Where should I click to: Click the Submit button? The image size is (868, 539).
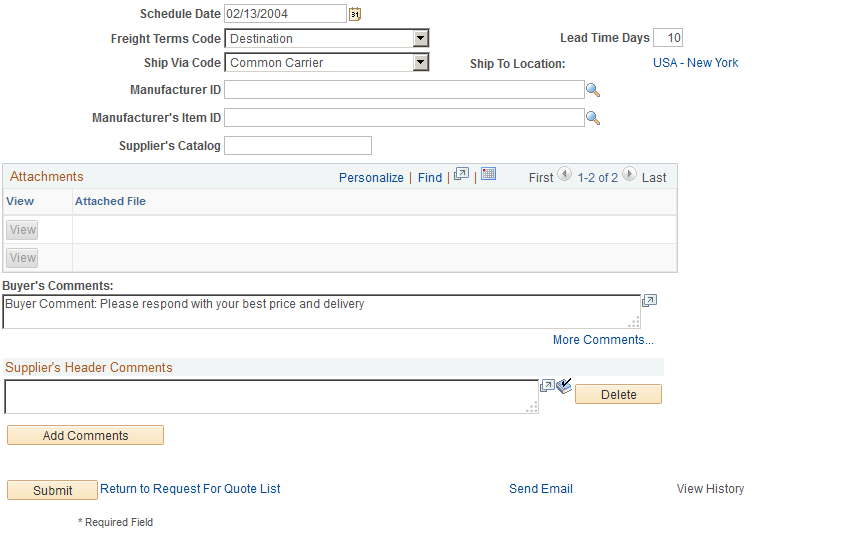(53, 490)
